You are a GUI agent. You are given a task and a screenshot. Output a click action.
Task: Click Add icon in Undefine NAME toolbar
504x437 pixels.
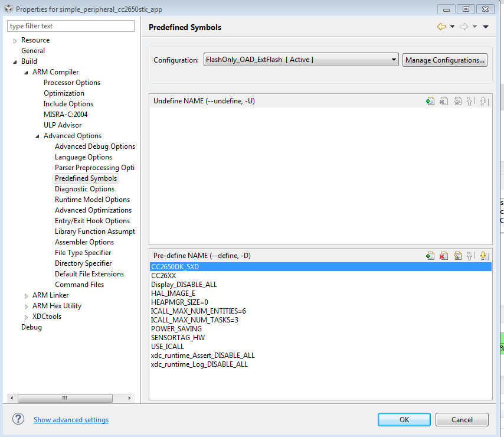click(430, 102)
